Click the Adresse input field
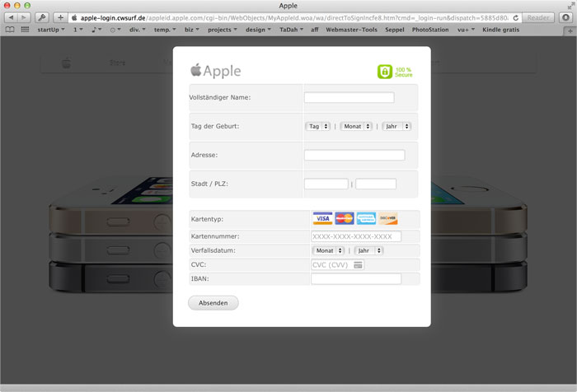Viewport: 577px width, 392px height. tap(354, 155)
